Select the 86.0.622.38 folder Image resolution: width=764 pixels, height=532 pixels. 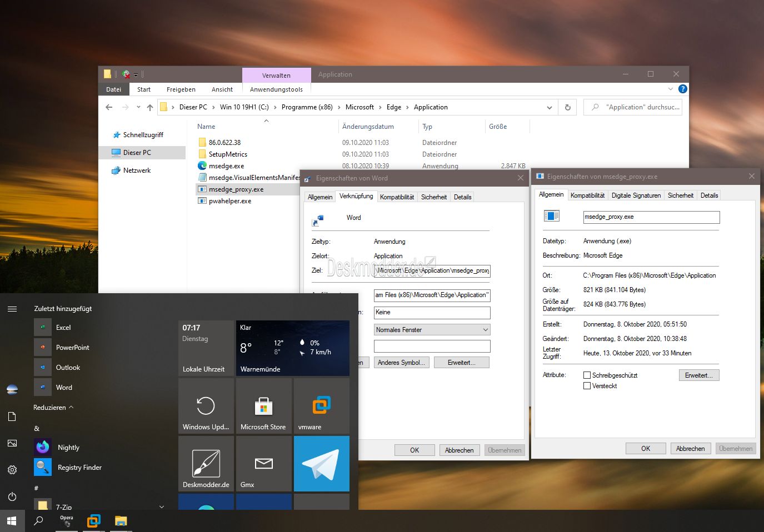pyautogui.click(x=224, y=143)
